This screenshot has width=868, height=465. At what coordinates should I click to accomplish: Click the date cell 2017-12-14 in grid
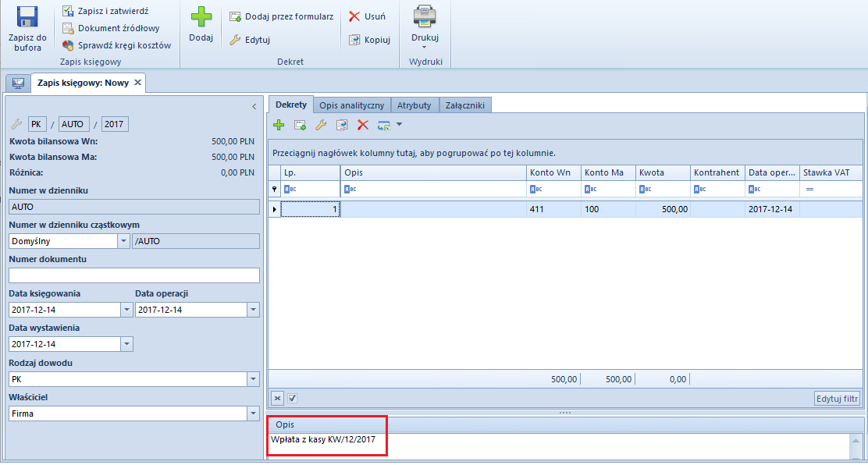point(772,209)
